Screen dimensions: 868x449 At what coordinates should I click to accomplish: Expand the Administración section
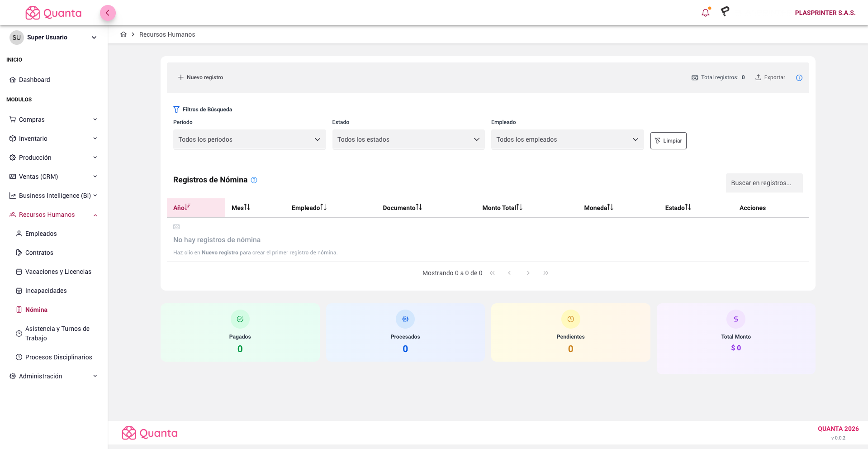tap(53, 376)
